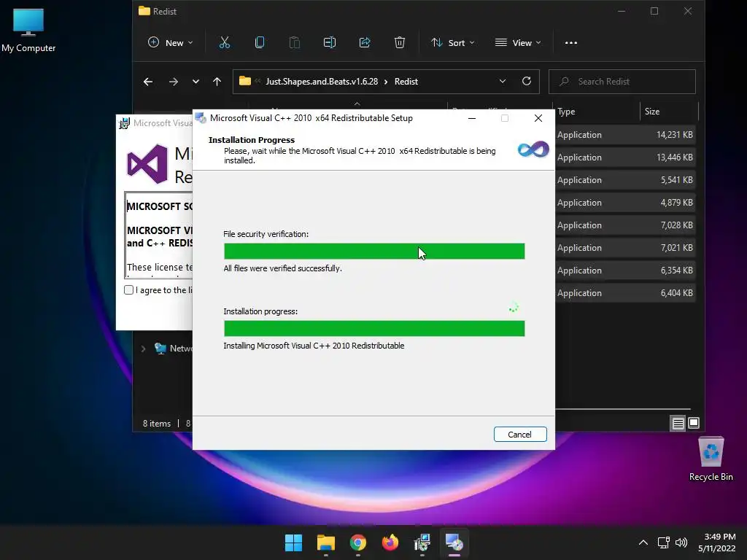Focus the Search Redist field
This screenshot has height=560, width=747.
(x=622, y=82)
